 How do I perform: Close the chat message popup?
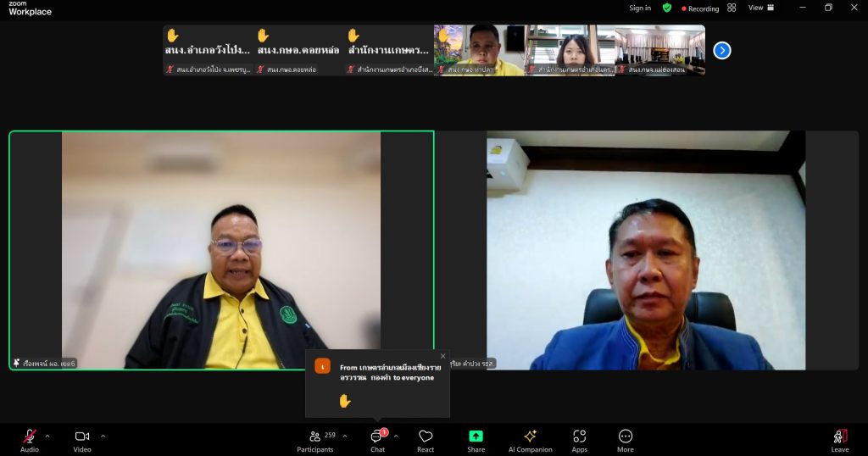coord(442,356)
